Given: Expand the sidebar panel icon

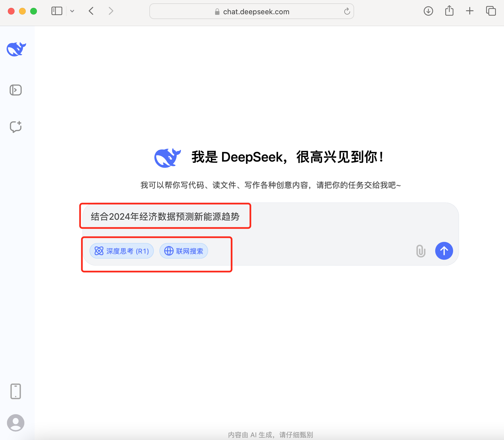Looking at the screenshot, I should tap(16, 90).
